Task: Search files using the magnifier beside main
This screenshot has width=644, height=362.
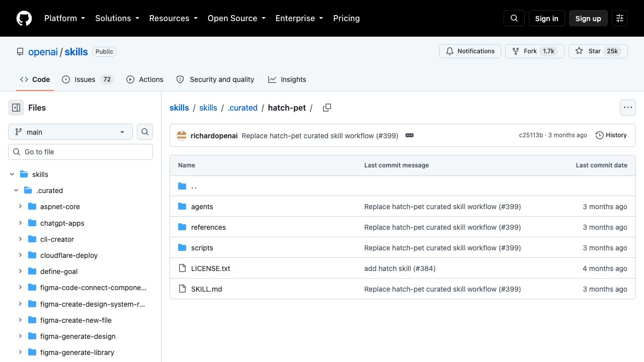Action: (145, 132)
